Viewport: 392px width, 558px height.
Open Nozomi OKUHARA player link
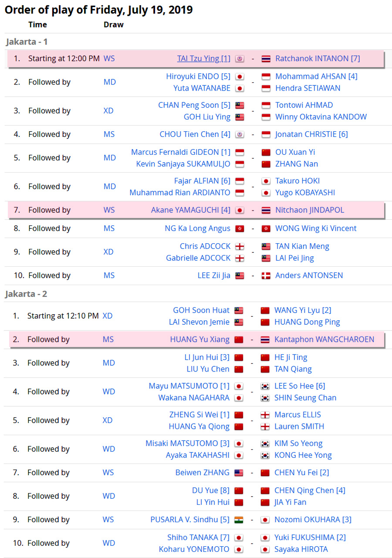point(313,520)
